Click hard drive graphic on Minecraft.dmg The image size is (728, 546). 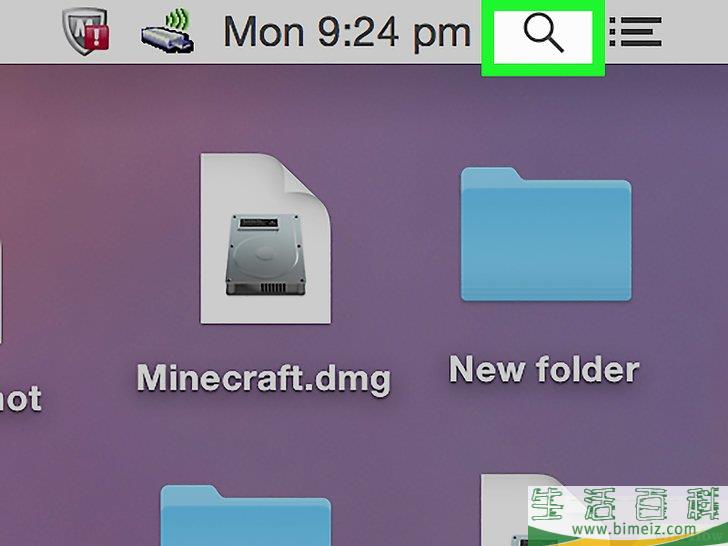(266, 252)
